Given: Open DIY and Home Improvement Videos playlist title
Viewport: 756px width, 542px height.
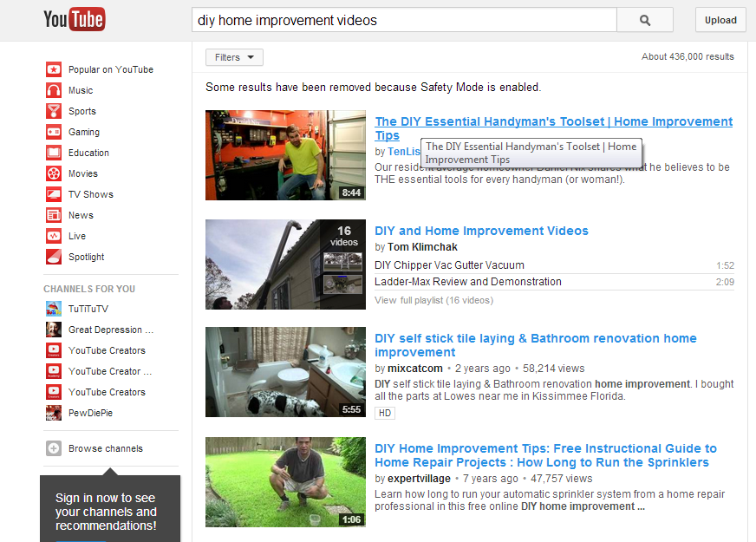Looking at the screenshot, I should (481, 231).
